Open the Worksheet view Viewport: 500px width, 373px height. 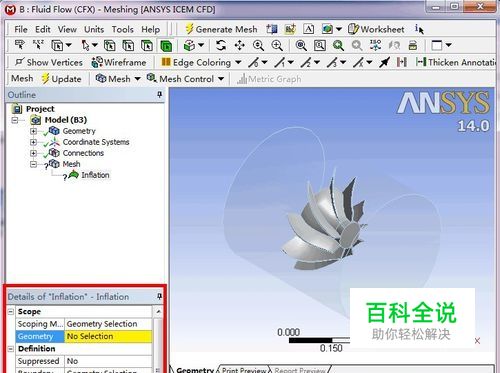[376, 29]
